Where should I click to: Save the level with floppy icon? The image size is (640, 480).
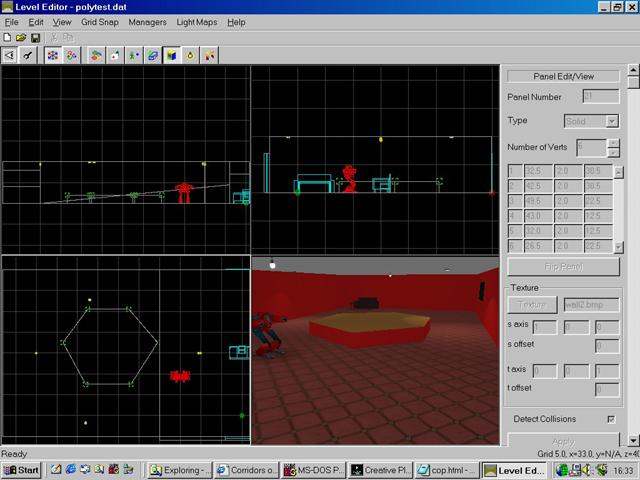(x=36, y=38)
